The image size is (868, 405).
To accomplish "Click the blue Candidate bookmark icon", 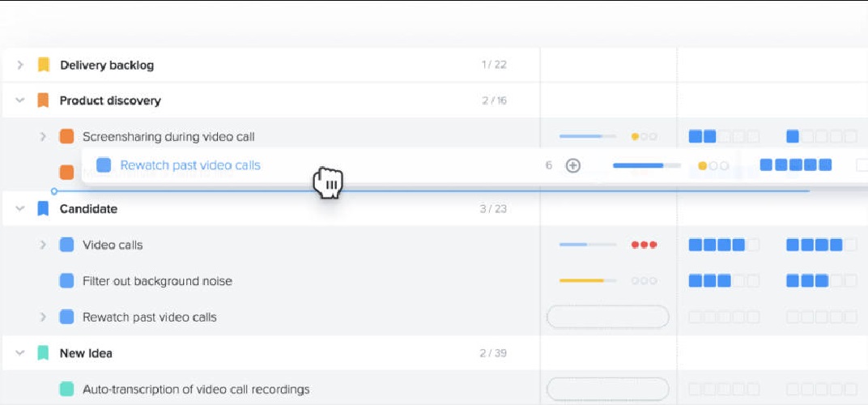I will click(x=44, y=209).
